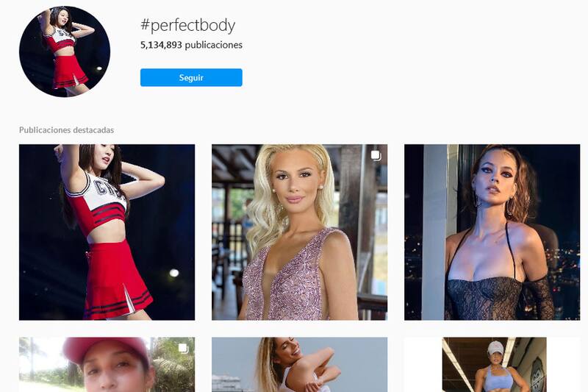Click the red cap in bottom-left post
The width and height of the screenshot is (588, 392).
click(x=107, y=349)
